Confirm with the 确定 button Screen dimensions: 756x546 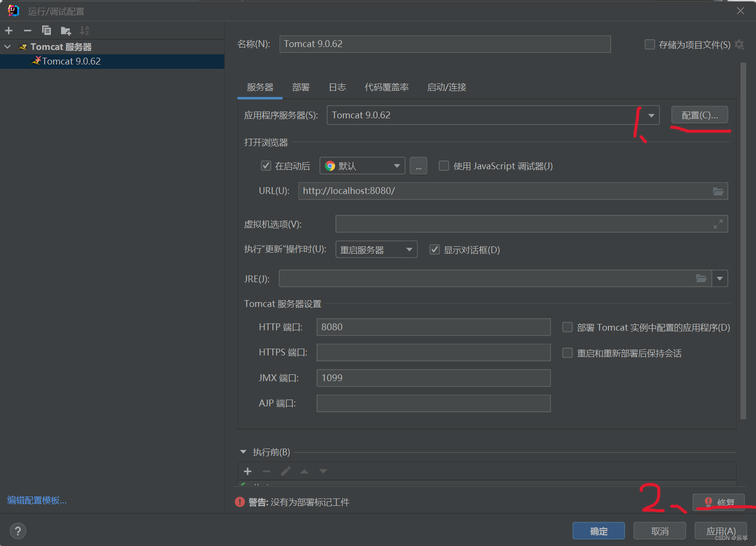[599, 531]
